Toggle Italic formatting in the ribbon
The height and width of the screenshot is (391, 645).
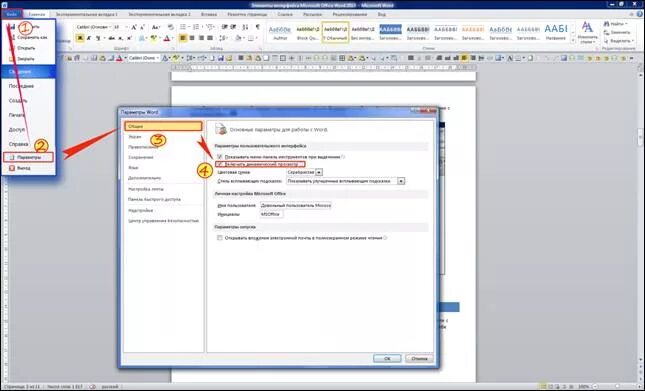(x=89, y=38)
